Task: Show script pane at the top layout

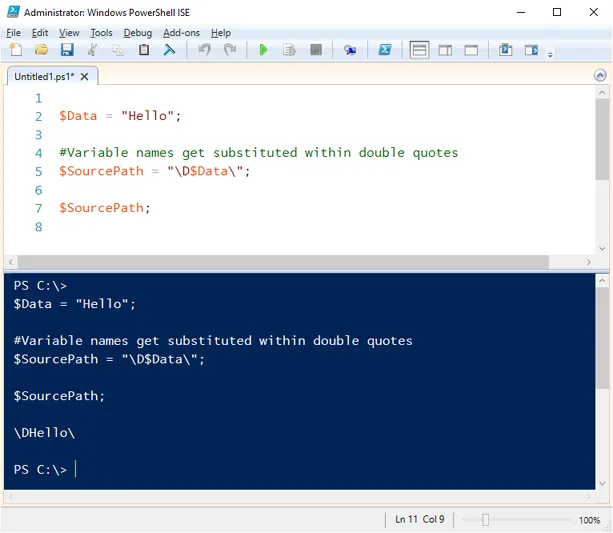Action: [x=419, y=50]
